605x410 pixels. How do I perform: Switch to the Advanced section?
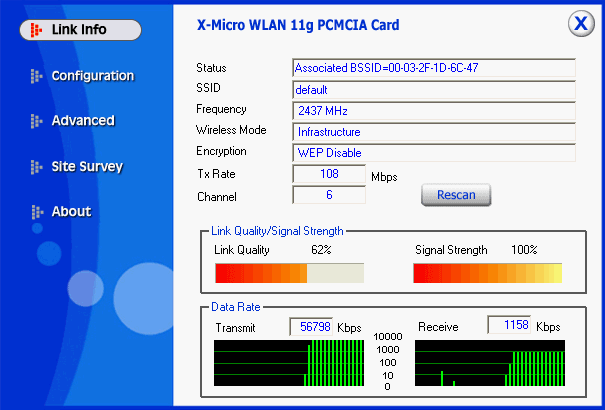tap(83, 120)
